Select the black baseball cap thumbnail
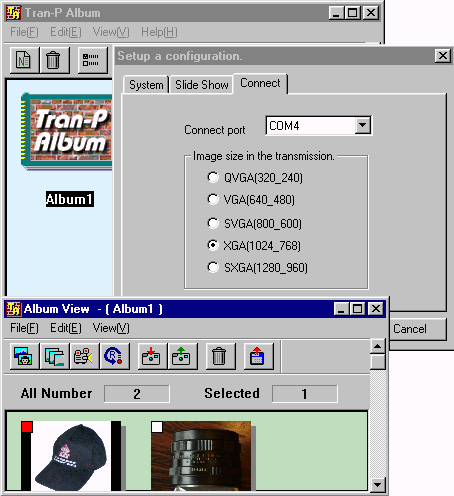454x496 pixels. tap(71, 456)
